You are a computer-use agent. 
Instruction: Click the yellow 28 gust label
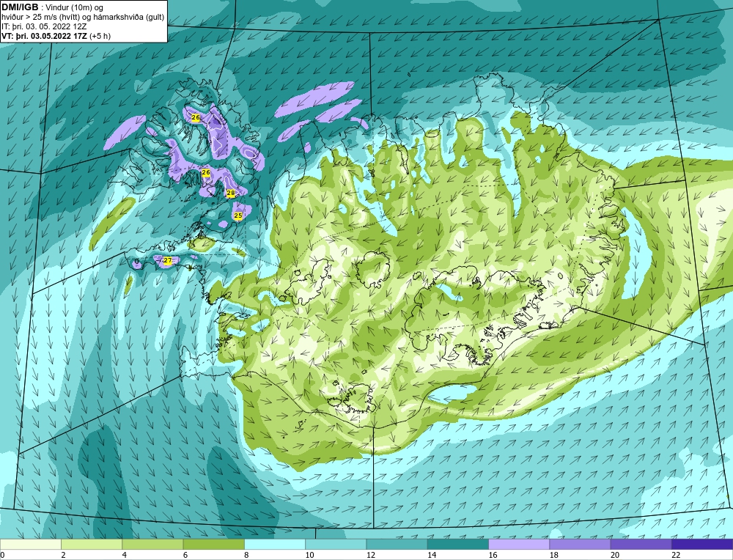point(230,193)
